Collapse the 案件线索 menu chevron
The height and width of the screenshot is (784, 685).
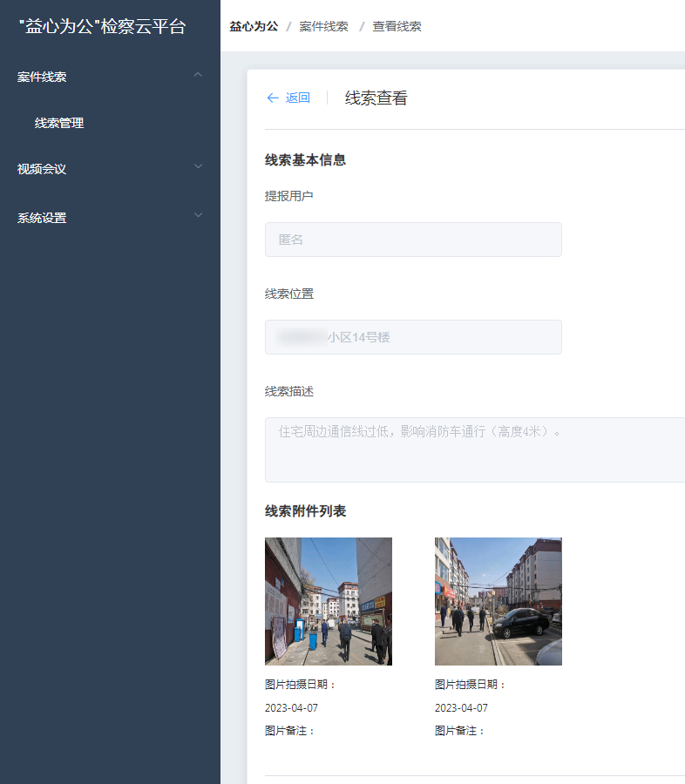pyautogui.click(x=198, y=76)
